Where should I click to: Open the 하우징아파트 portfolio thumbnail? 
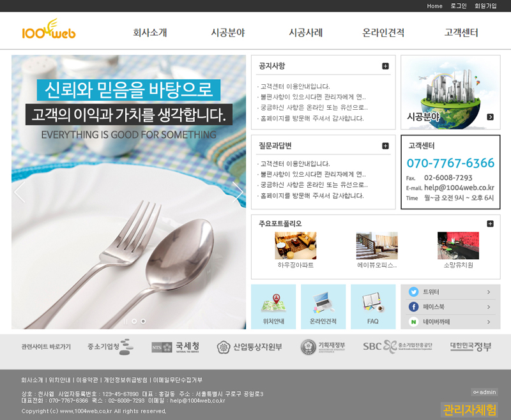pyautogui.click(x=295, y=246)
